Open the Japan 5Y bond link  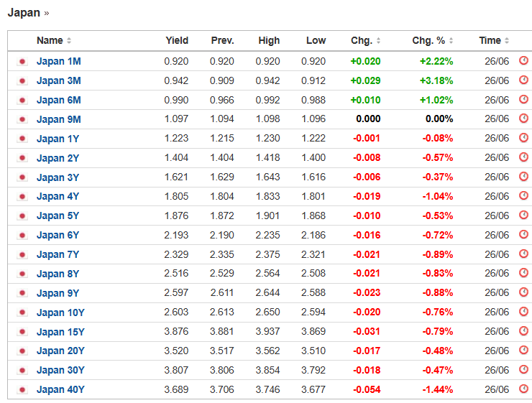58,216
